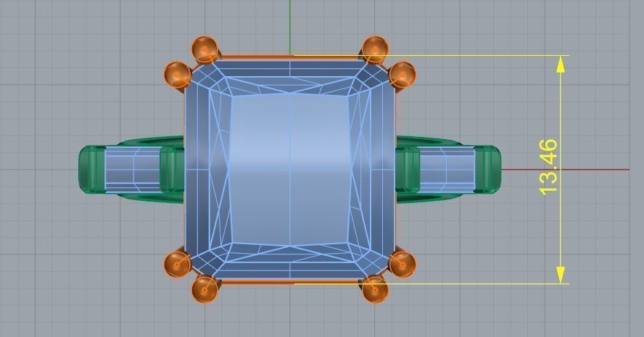
Task: Select the 13.46 dimension text
Action: pos(549,167)
